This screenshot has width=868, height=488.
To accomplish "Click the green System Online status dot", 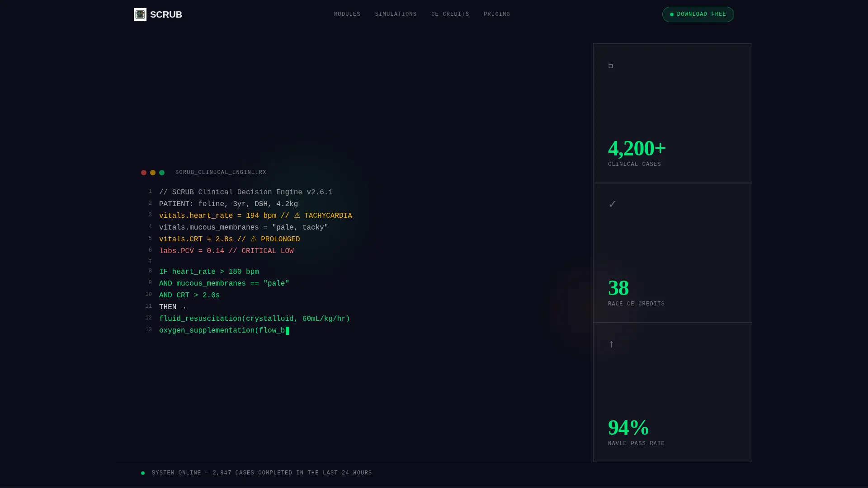I will coord(143,473).
